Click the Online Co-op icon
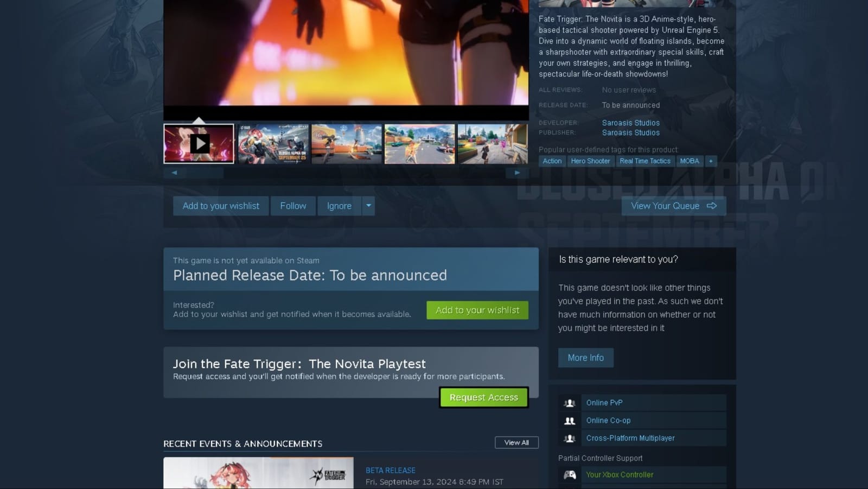868x489 pixels. (x=570, y=420)
